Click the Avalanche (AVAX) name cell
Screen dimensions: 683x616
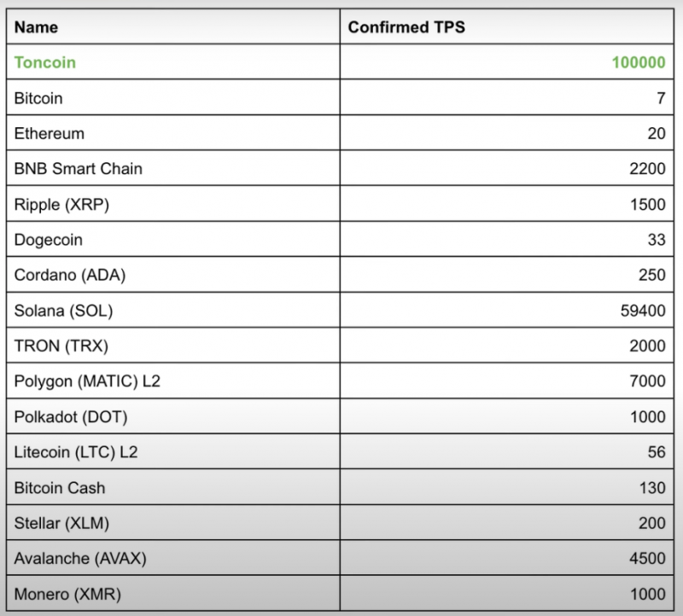(x=173, y=558)
